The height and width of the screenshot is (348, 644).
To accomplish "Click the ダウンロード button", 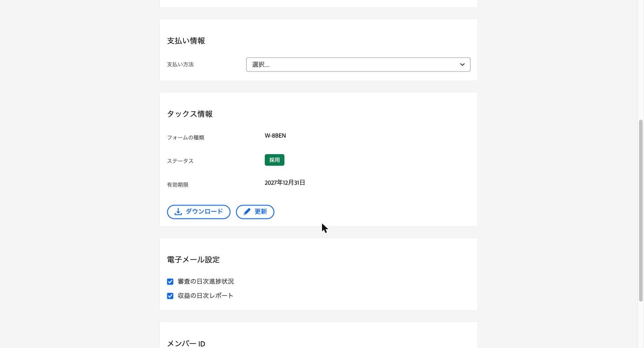I will click(x=199, y=212).
